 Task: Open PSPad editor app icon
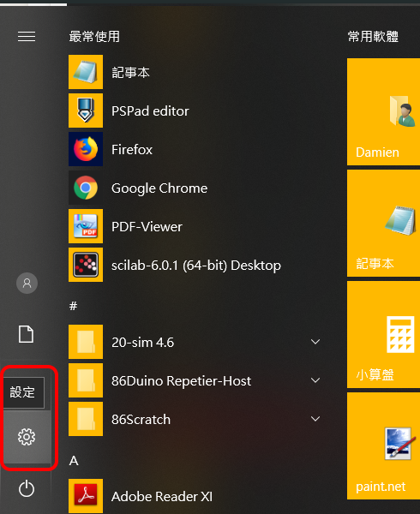coord(86,111)
